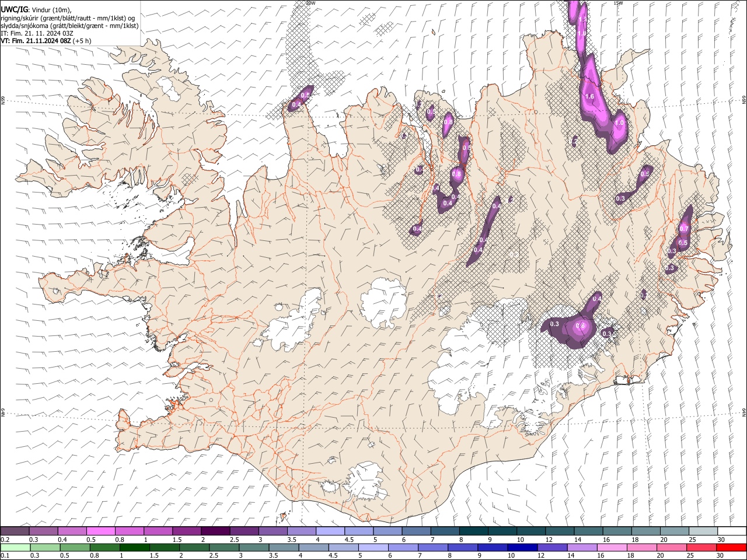Pick the deep navy swatch above the 10 rain label
747x560 pixels.
point(522,548)
